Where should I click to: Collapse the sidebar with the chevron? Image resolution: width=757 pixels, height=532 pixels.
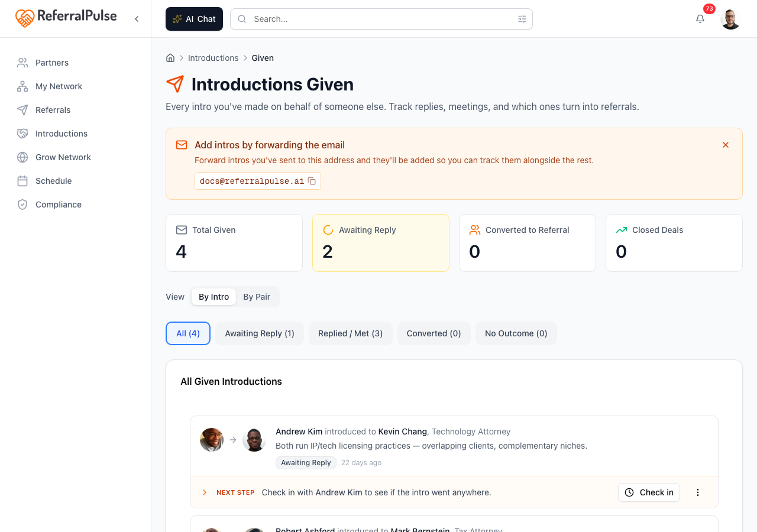tap(137, 19)
